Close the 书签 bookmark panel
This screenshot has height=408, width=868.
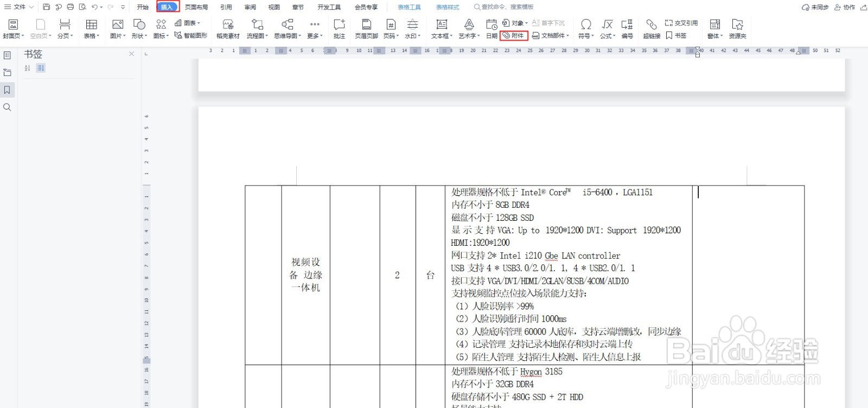point(131,54)
